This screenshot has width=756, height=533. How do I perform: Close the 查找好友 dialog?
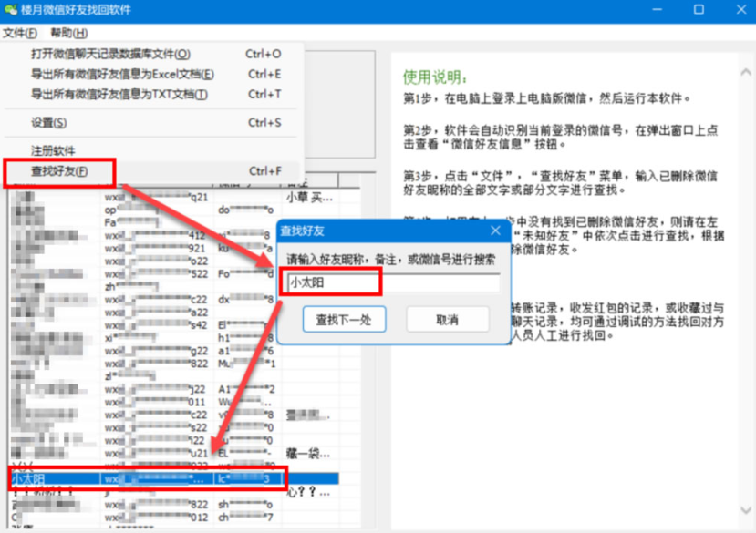(x=495, y=231)
